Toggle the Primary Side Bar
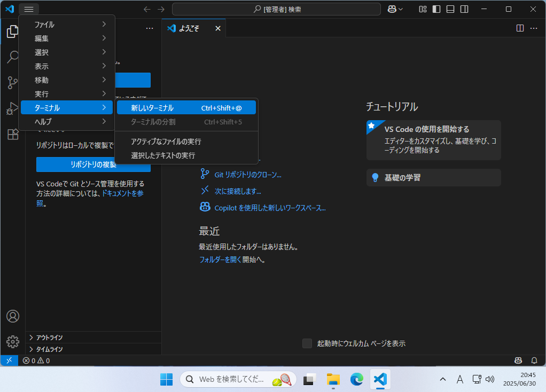The height and width of the screenshot is (392, 546). (436, 10)
